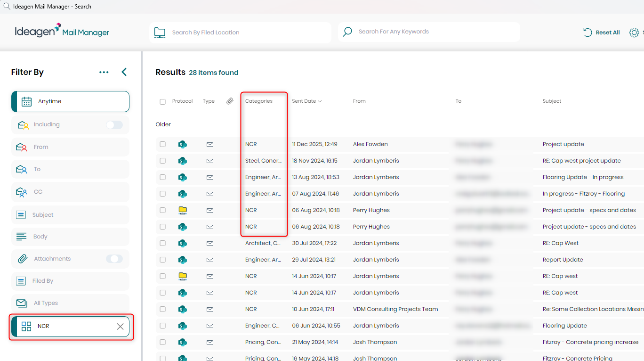Click envelope type icon in 06 Jun 2024 row
The image size is (644, 361).
point(210,326)
